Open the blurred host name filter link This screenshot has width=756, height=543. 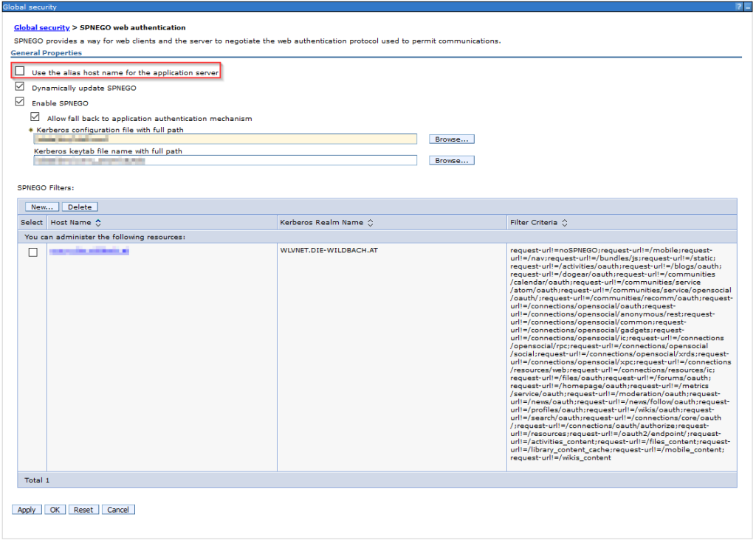pyautogui.click(x=89, y=252)
